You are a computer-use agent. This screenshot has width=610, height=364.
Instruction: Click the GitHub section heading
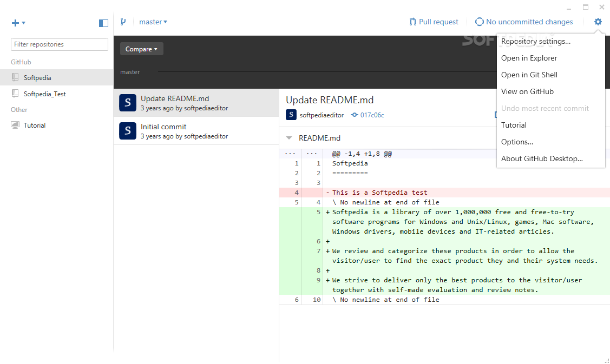point(21,62)
